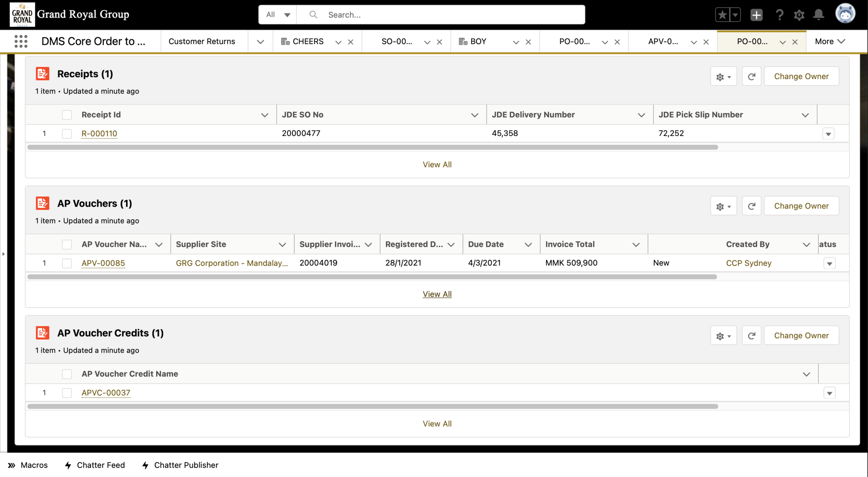Select the APV-00085 row checkbox
This screenshot has height=477, width=868.
coord(67,263)
